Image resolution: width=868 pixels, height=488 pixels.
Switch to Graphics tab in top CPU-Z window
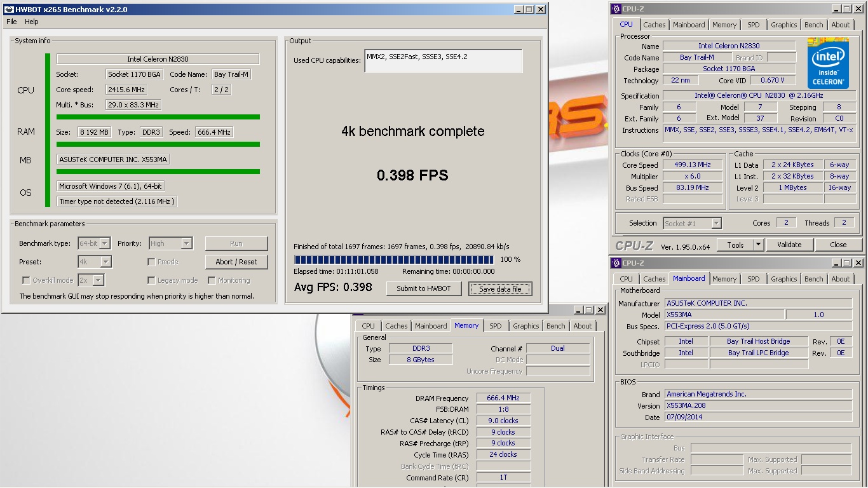click(x=783, y=25)
